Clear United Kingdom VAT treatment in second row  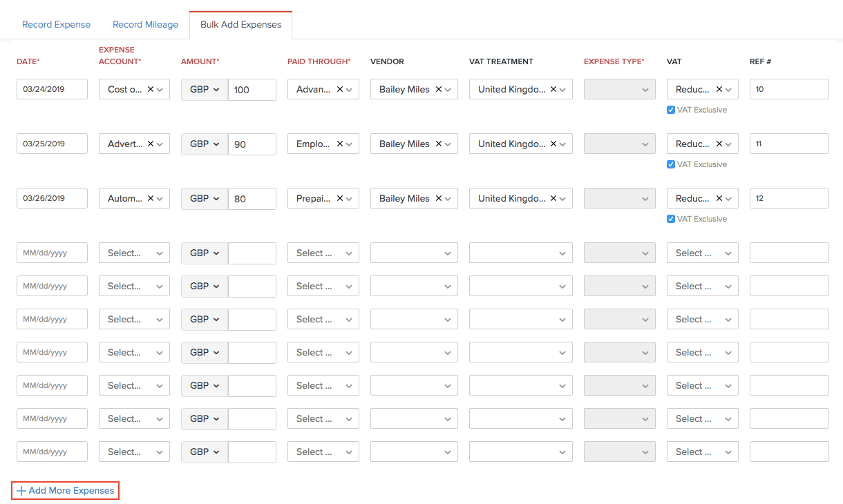pyautogui.click(x=553, y=144)
